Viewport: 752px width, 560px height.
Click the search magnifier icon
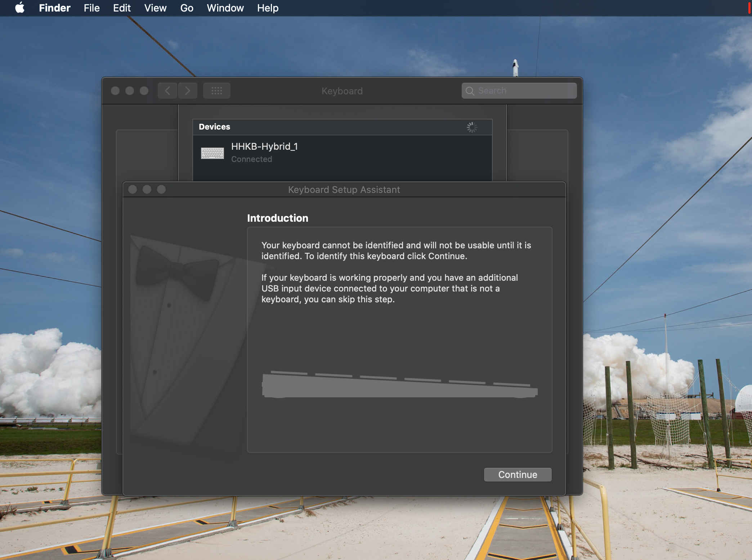click(470, 91)
